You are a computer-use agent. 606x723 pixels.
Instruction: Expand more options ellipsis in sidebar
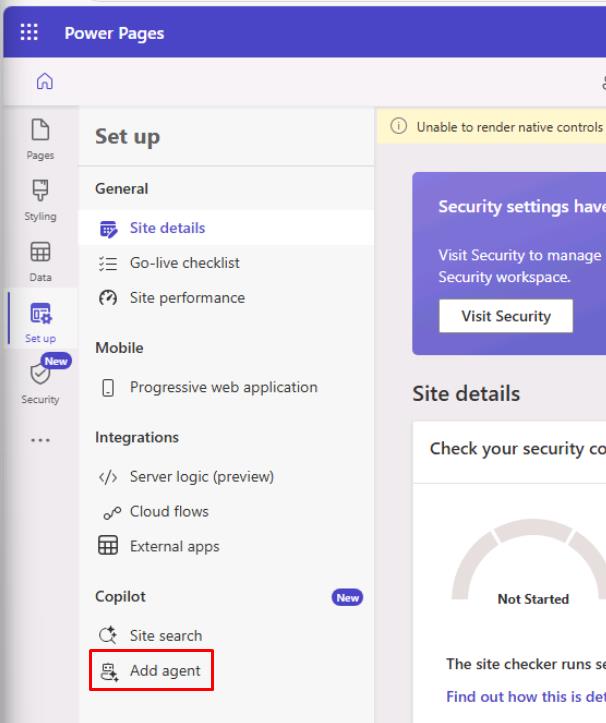click(x=40, y=440)
